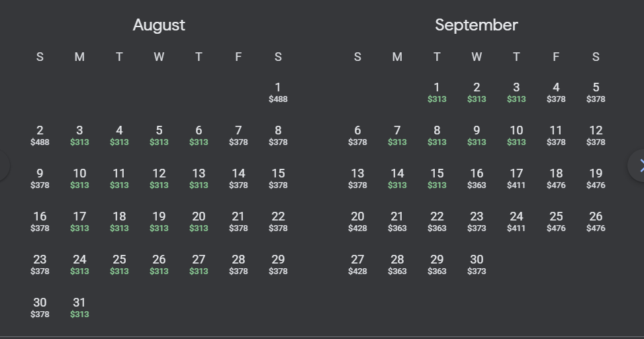
Task: Select September 16 at $363
Action: [x=477, y=178]
